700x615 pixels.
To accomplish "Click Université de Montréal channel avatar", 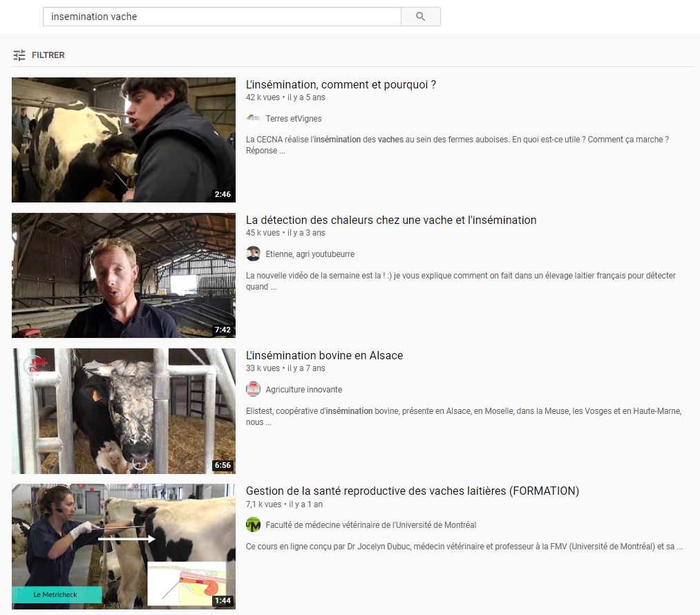I will click(x=253, y=524).
